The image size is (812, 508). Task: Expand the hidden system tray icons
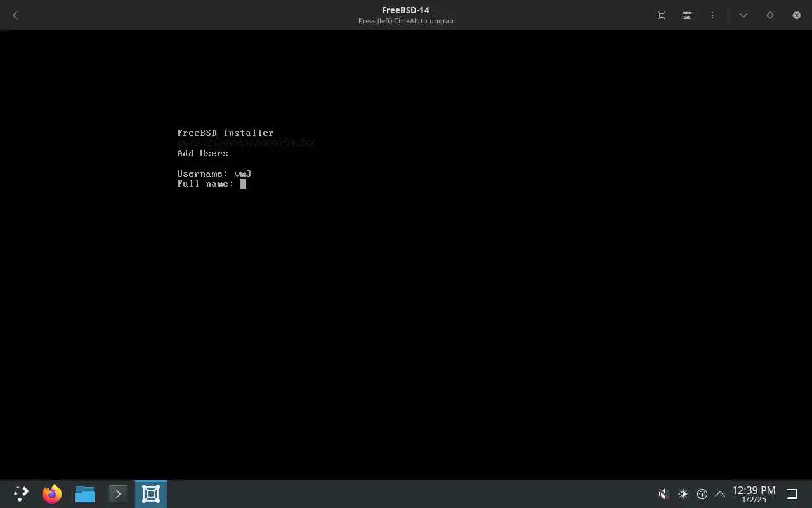(720, 494)
